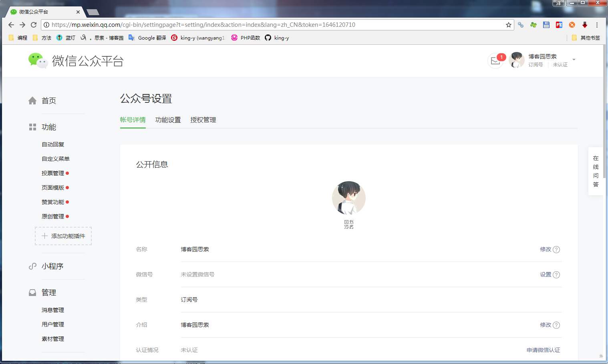This screenshot has width=608, height=364.
Task: Expand the account dropdown arrow
Action: [x=574, y=60]
